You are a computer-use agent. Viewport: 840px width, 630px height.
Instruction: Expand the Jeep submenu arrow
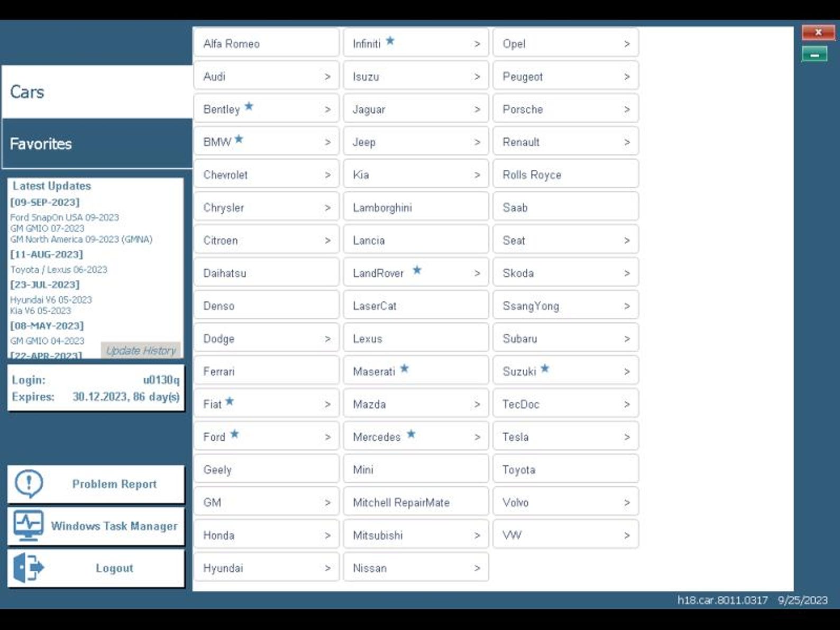(477, 142)
